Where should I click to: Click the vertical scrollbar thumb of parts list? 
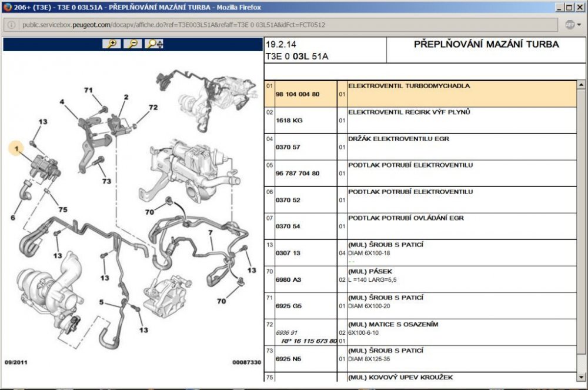tap(581, 221)
